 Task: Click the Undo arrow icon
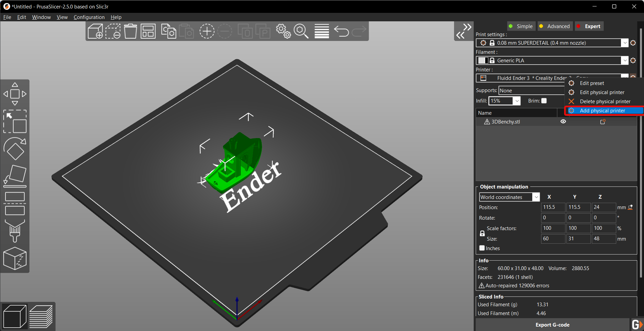(x=341, y=31)
